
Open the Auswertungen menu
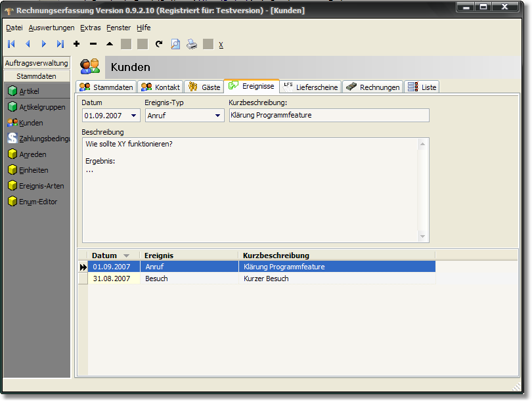pos(52,28)
